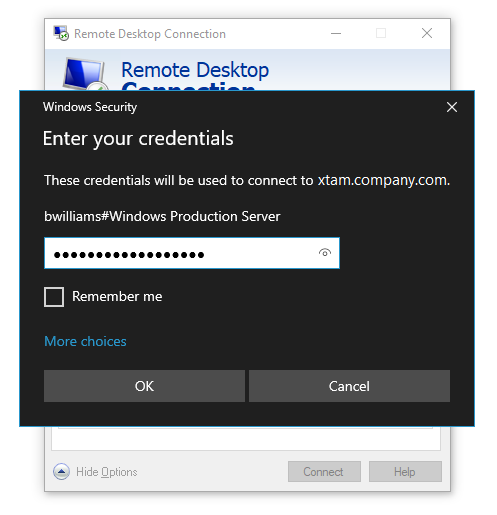Click the Windows Security title text
This screenshot has height=515, width=497.
click(90, 107)
